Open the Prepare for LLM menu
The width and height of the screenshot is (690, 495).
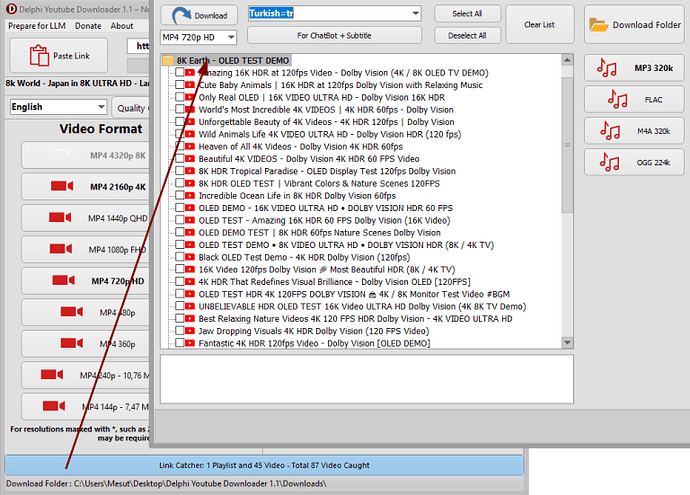coord(37,26)
